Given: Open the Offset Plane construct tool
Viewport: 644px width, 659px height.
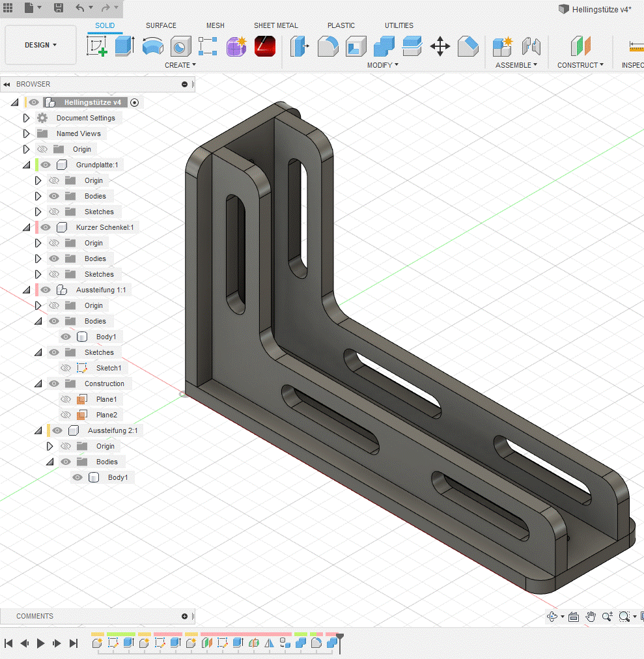Looking at the screenshot, I should 580,46.
